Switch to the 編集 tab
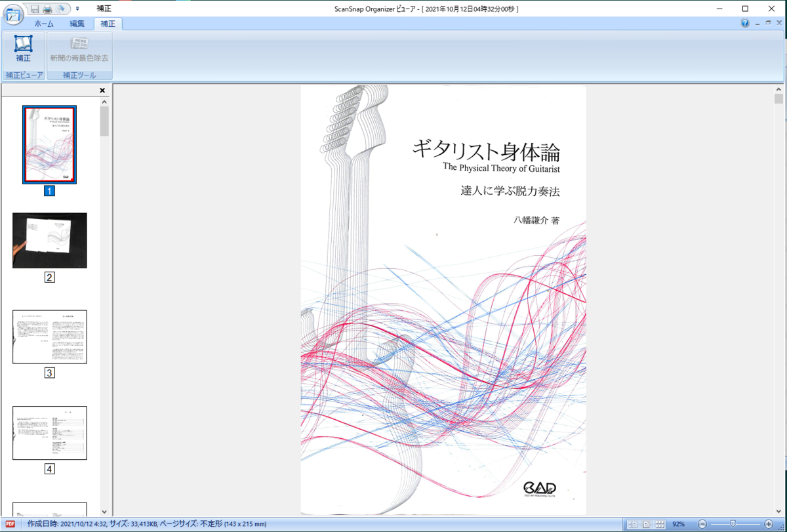This screenshot has height=532, width=787. point(77,24)
